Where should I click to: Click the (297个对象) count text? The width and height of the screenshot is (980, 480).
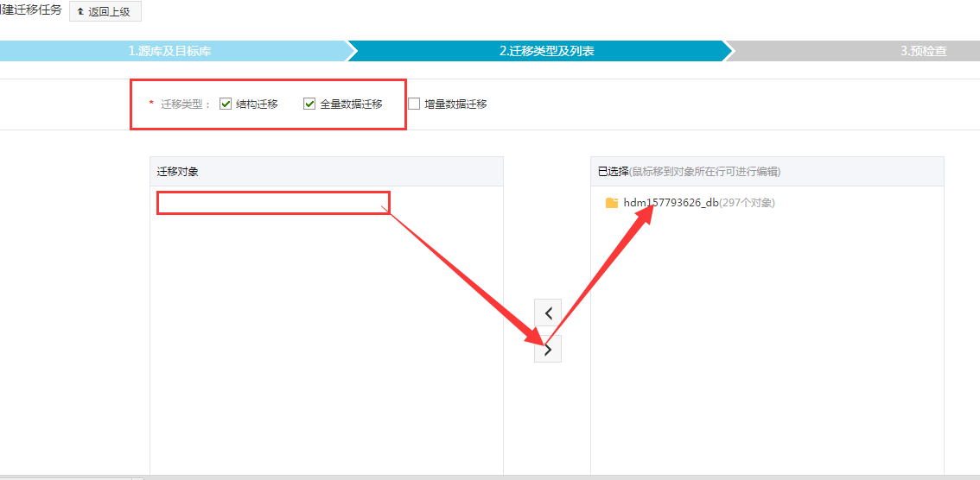[747, 203]
